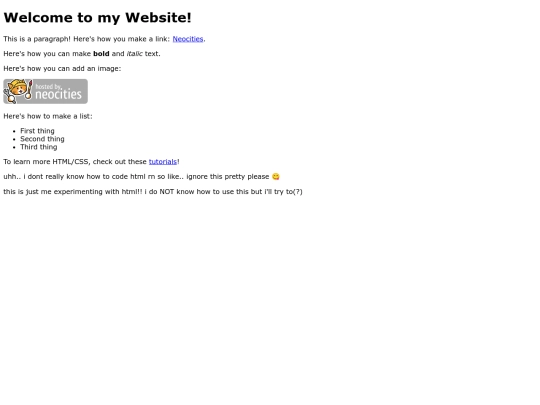Select the Third thing list item
Screen dimensions: 540x405
pyautogui.click(x=39, y=147)
